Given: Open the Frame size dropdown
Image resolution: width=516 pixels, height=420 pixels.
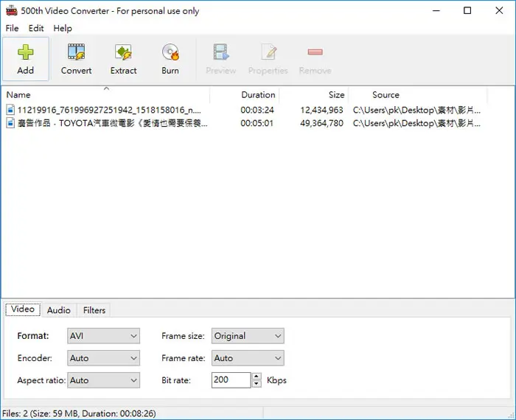Looking at the screenshot, I should point(248,336).
